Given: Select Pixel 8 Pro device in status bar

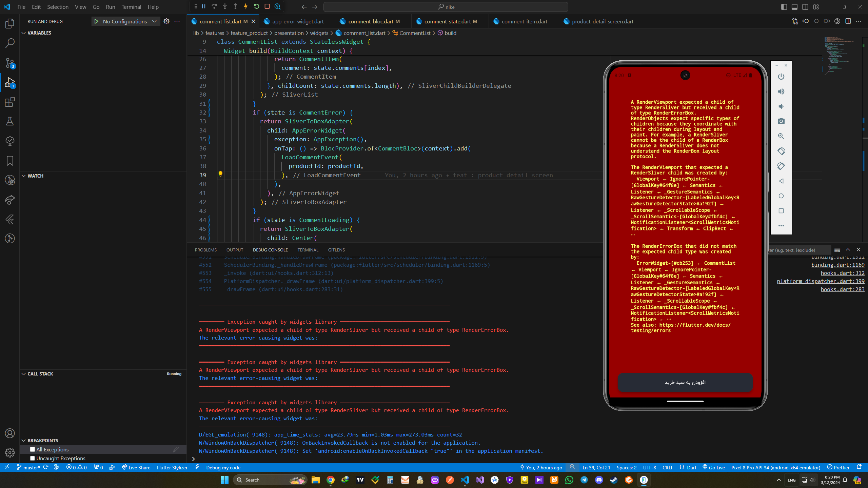Looking at the screenshot, I should (776, 468).
